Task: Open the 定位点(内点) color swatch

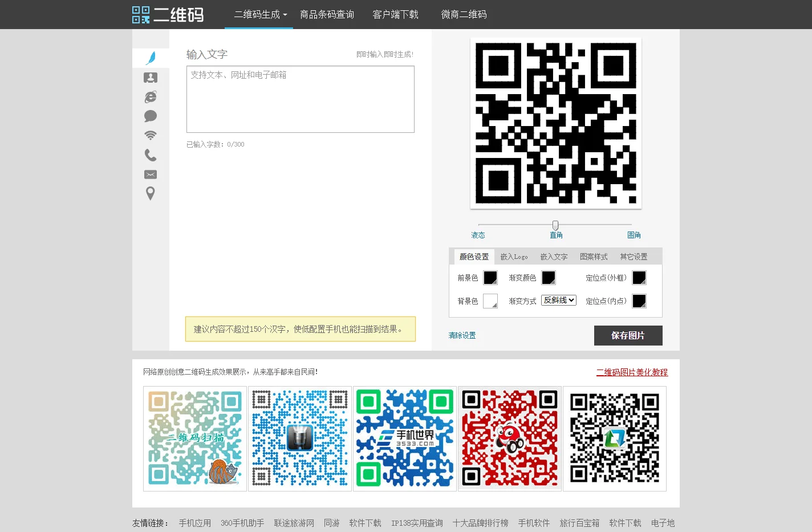Action: [x=639, y=301]
